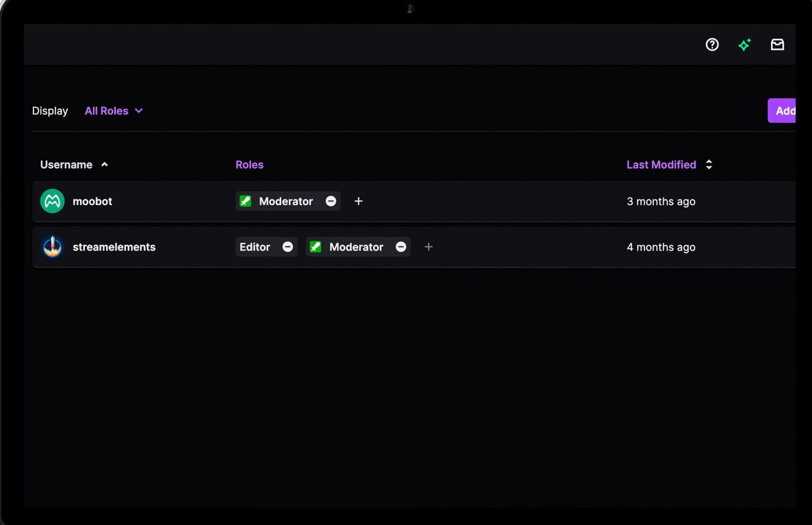Add a role to streamelements with plus
This screenshot has width=812, height=525.
coord(428,247)
